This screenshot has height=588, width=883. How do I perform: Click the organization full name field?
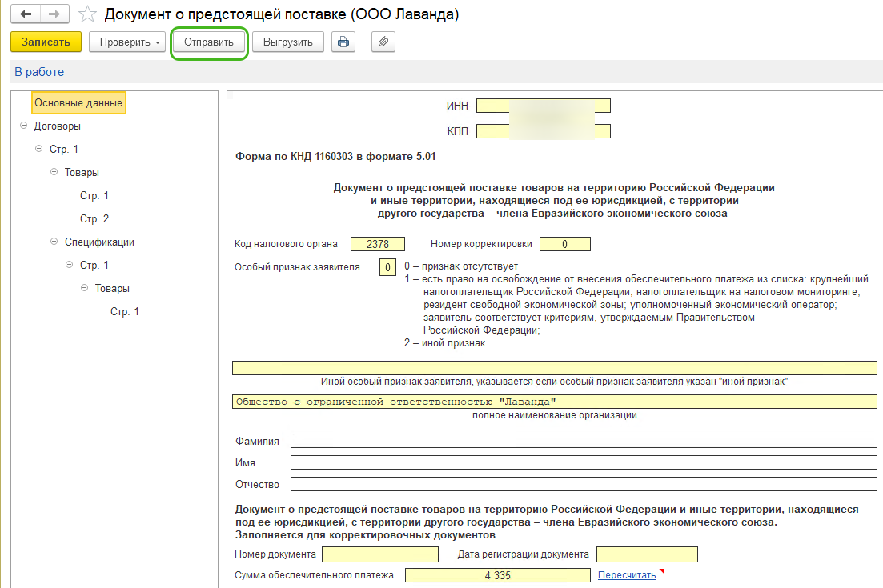tap(555, 402)
